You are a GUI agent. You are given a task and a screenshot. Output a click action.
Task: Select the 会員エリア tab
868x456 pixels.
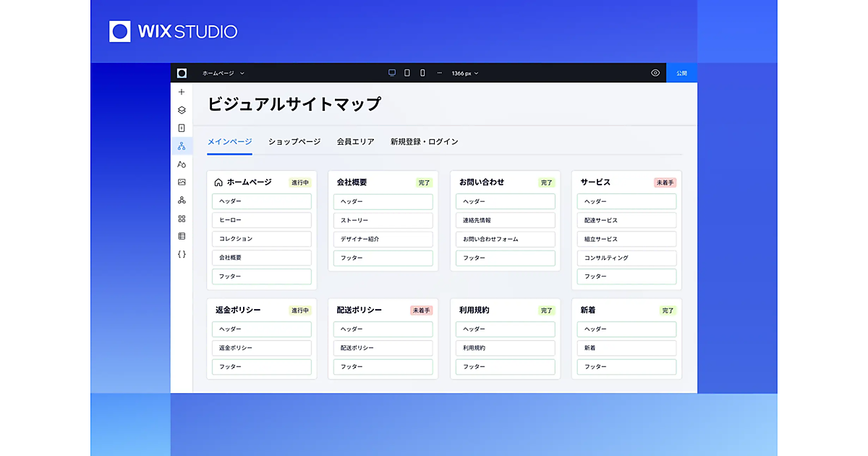click(x=355, y=142)
